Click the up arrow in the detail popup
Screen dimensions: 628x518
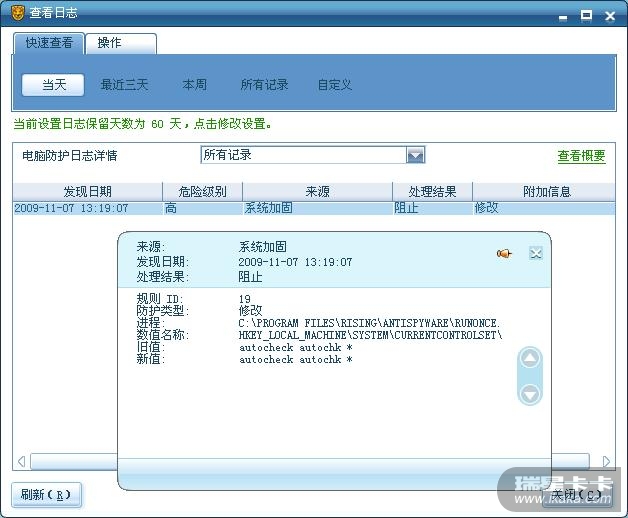coord(530,357)
